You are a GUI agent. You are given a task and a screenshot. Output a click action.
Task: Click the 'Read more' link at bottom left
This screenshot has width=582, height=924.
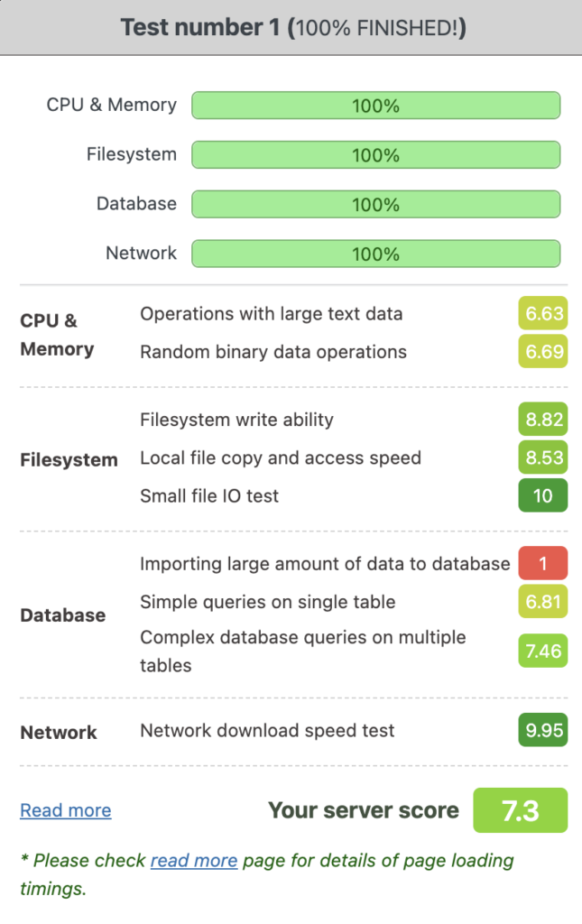(66, 810)
